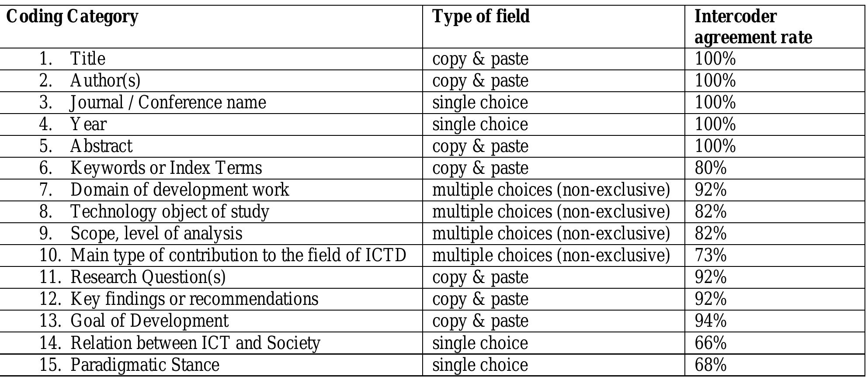Select 'Keywords or Index Terms' cell
The image size is (868, 380).
[166, 168]
